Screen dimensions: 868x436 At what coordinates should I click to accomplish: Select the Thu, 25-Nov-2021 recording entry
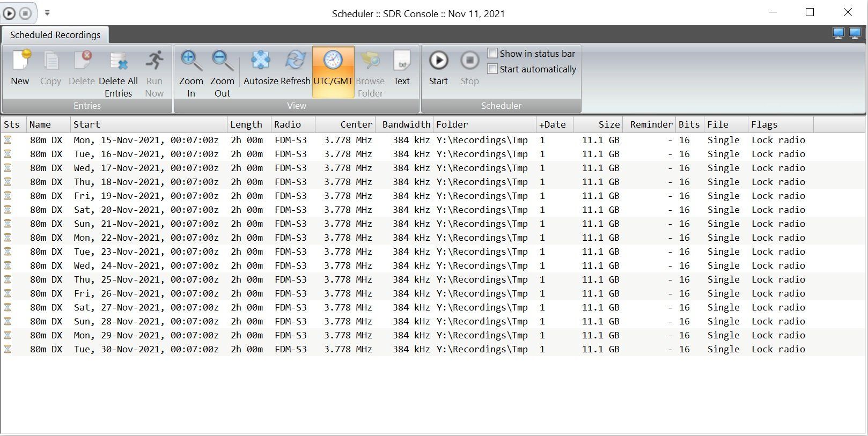(x=433, y=279)
